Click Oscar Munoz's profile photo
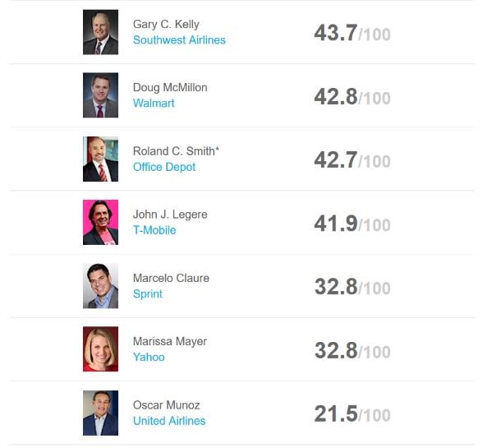Viewport: 501px width, 448px height. [100, 413]
